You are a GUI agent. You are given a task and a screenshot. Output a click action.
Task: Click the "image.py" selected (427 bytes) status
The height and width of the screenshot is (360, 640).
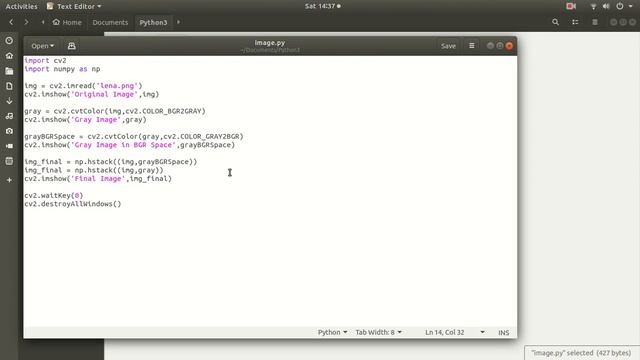[x=581, y=353]
